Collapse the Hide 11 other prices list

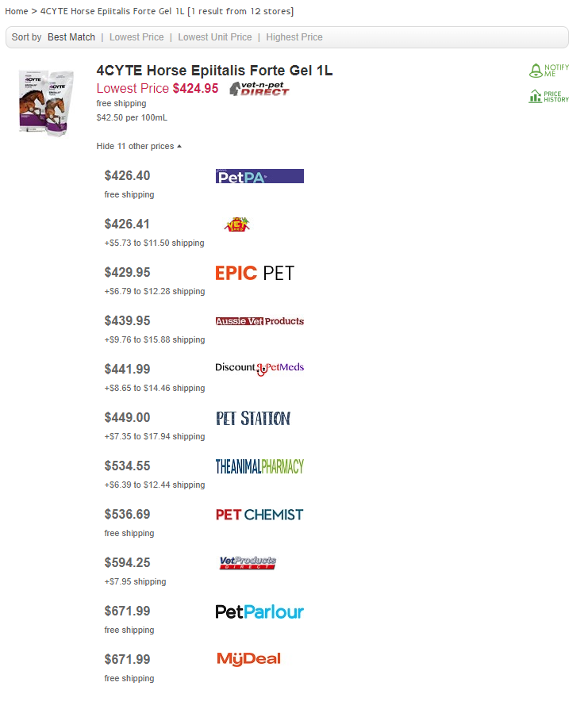coord(139,147)
